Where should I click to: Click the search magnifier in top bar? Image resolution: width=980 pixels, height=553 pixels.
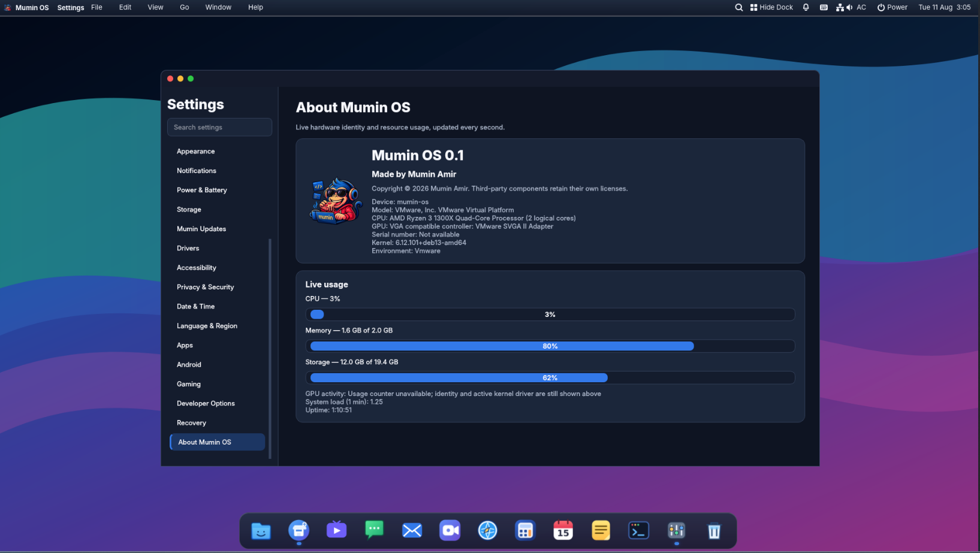coord(739,7)
